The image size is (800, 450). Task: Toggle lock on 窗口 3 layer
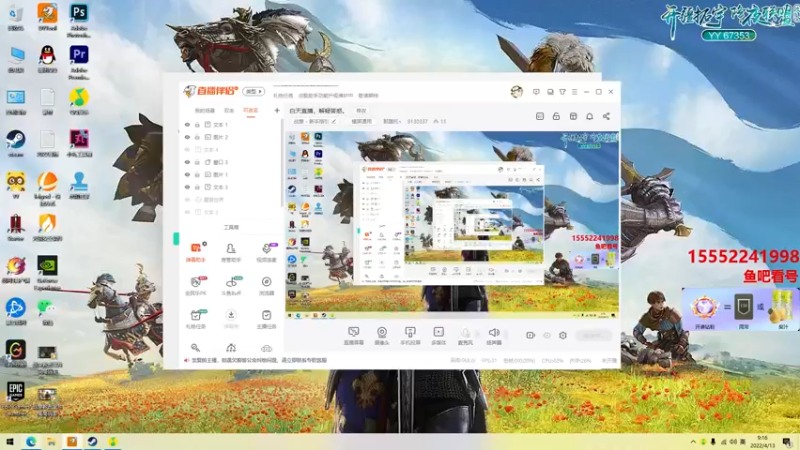pos(197,162)
